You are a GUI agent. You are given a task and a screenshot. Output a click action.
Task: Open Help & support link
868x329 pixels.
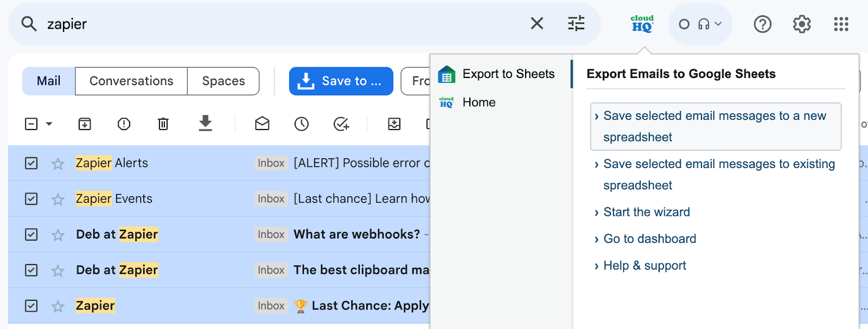(x=644, y=266)
